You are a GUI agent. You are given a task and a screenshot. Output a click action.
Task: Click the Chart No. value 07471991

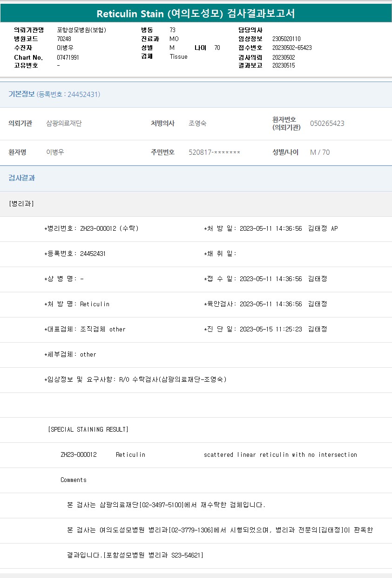[68, 57]
